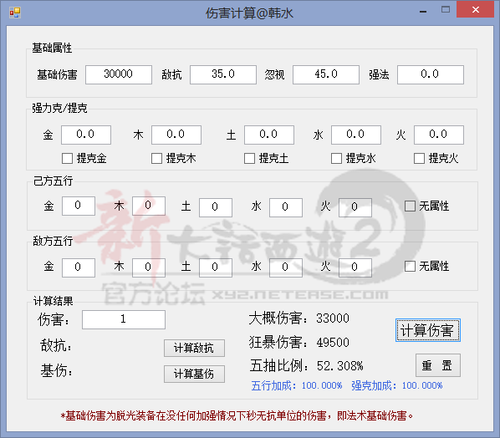Click the 木 field under 强力克/提克
The image size is (500, 438).
[176, 135]
